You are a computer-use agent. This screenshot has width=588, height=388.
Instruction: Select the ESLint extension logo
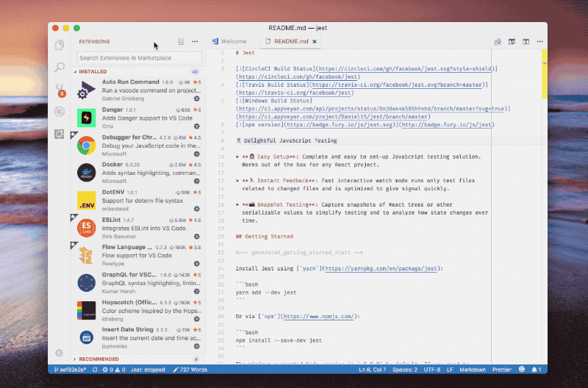86,228
